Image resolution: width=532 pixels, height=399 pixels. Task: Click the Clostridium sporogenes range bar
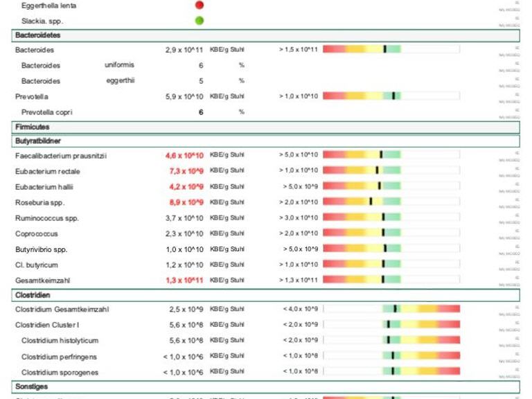point(391,371)
